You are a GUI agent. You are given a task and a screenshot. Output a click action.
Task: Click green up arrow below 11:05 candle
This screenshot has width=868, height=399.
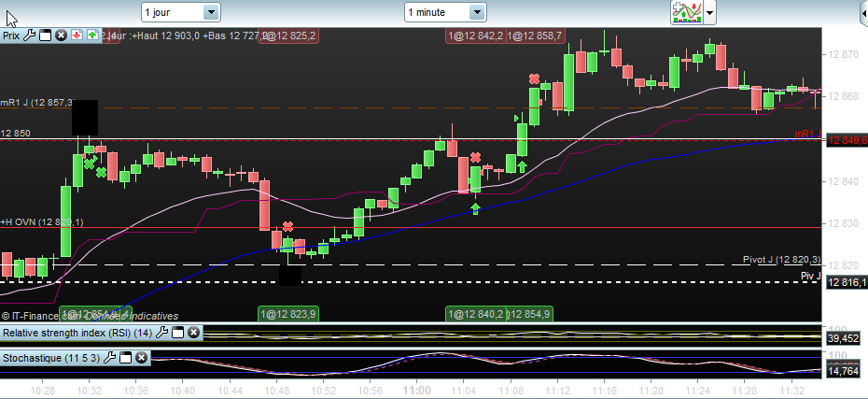pyautogui.click(x=475, y=209)
